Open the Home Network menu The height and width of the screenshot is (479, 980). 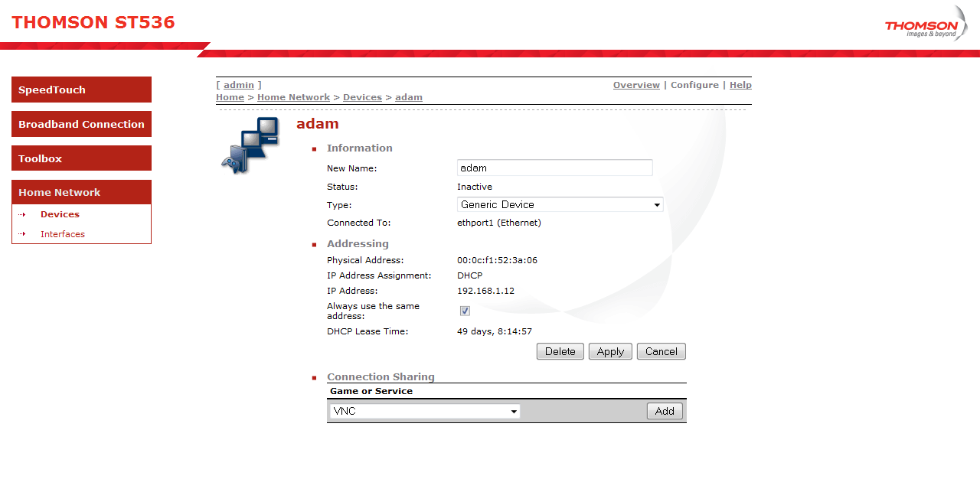coord(81,192)
